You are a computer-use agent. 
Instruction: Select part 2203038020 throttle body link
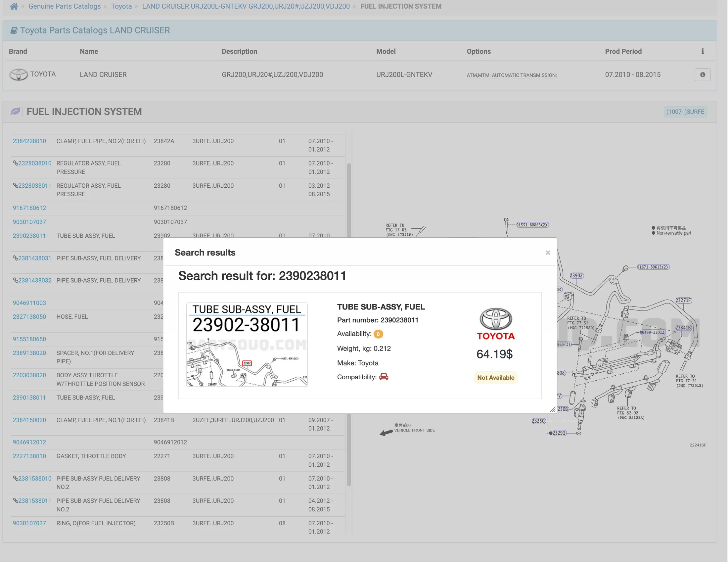[29, 375]
